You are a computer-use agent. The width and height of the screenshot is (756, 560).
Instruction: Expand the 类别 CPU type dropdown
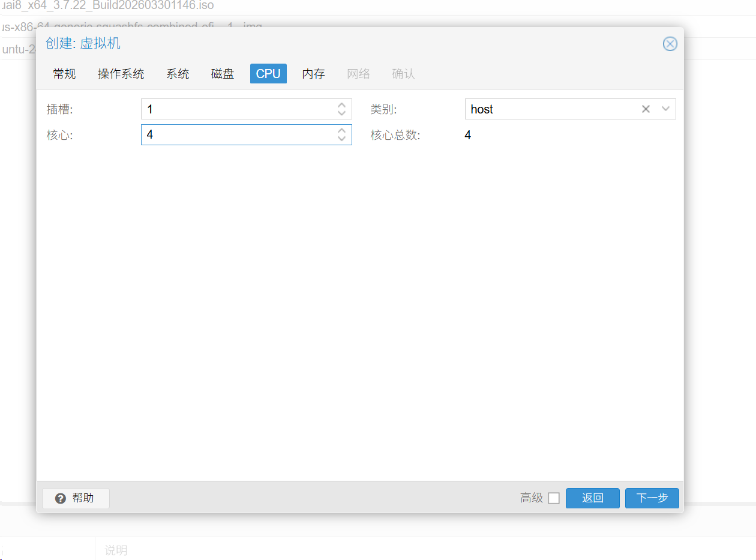coord(665,109)
